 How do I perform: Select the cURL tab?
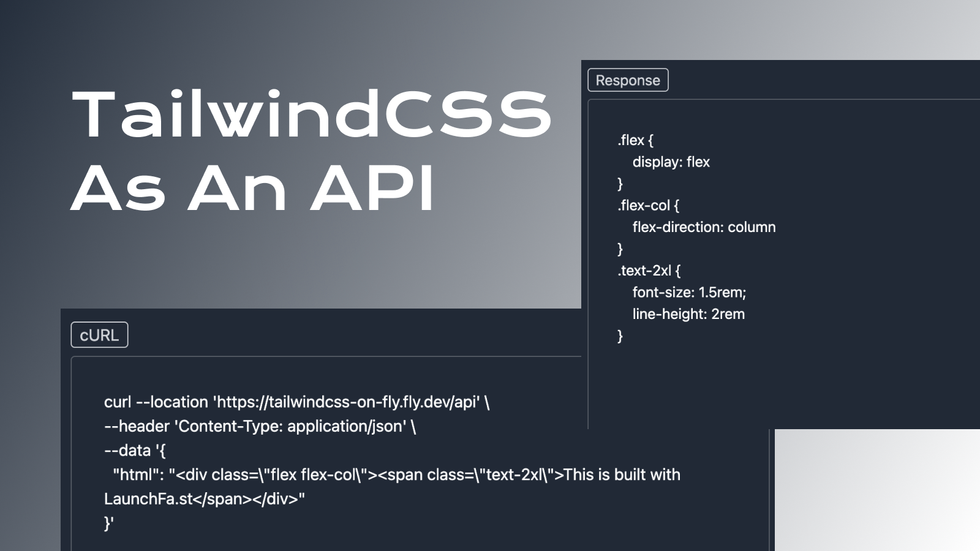point(99,335)
